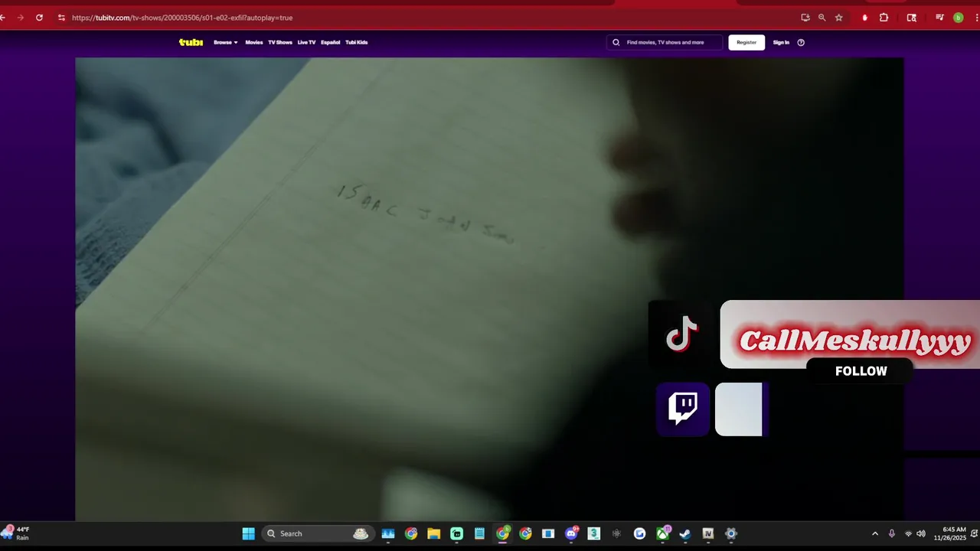The height and width of the screenshot is (551, 980).
Task: Click the Sign In link
Action: pyautogui.click(x=781, y=42)
